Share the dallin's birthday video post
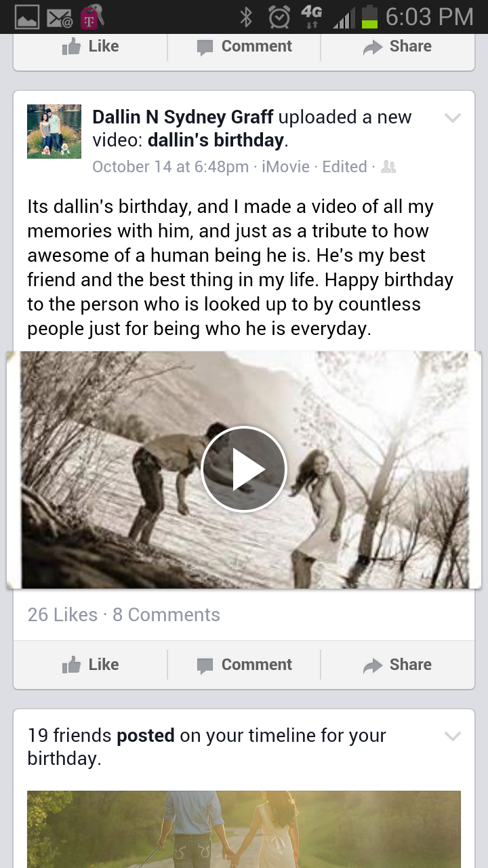Screen dimensions: 488x868 tap(397, 665)
